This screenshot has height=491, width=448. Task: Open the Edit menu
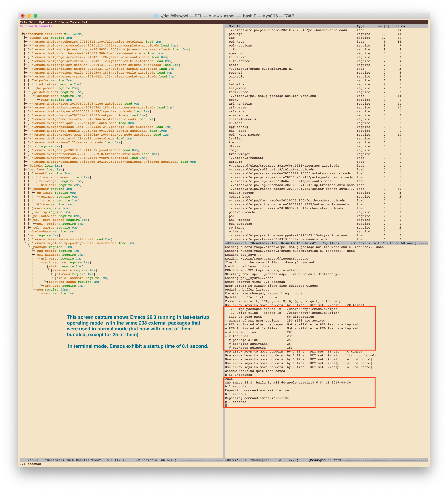33,22
